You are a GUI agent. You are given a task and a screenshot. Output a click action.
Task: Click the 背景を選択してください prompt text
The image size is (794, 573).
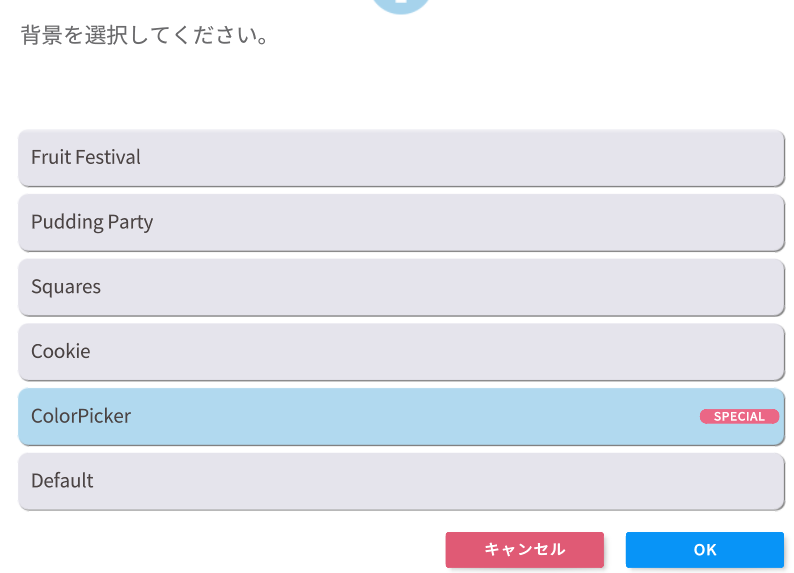tap(145, 35)
